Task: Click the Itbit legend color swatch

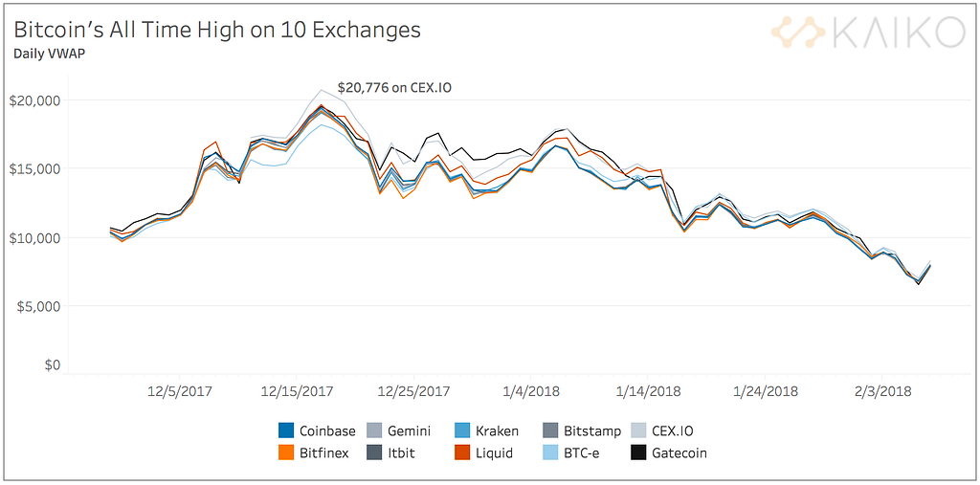Action: click(x=374, y=452)
